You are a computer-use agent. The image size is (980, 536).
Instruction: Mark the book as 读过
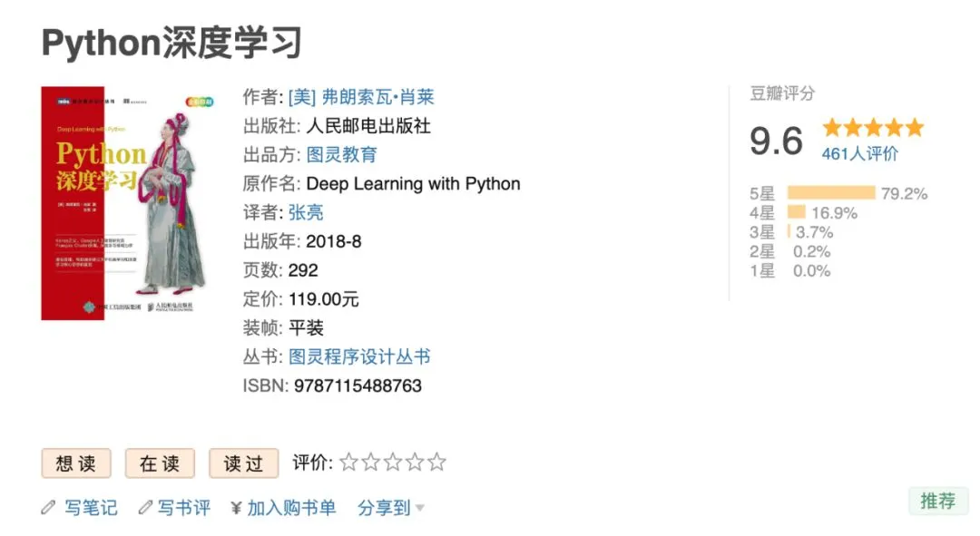click(x=244, y=463)
